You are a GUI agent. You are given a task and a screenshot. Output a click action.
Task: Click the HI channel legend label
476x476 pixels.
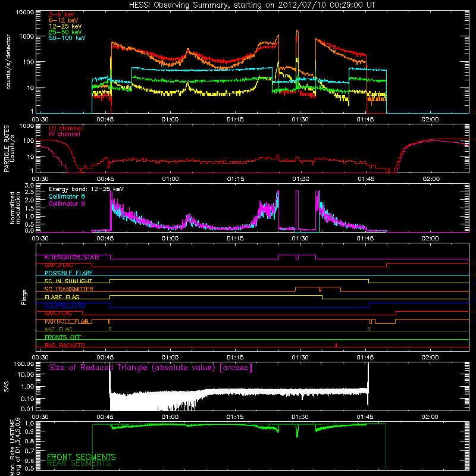coord(64,134)
